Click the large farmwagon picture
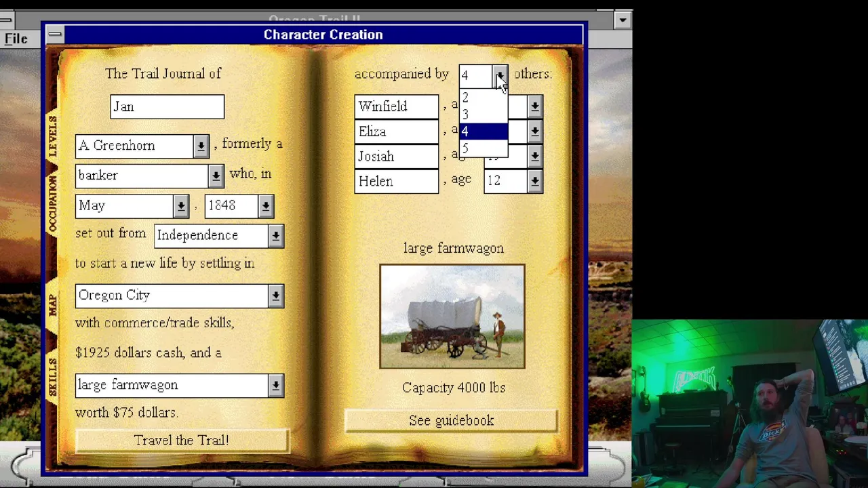Screen dimensions: 868x488 (452, 317)
